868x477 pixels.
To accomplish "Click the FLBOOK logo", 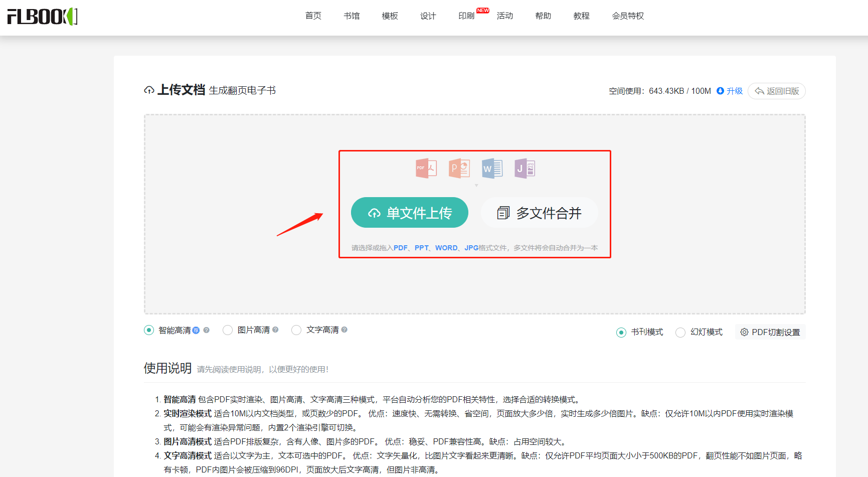I will [x=42, y=17].
